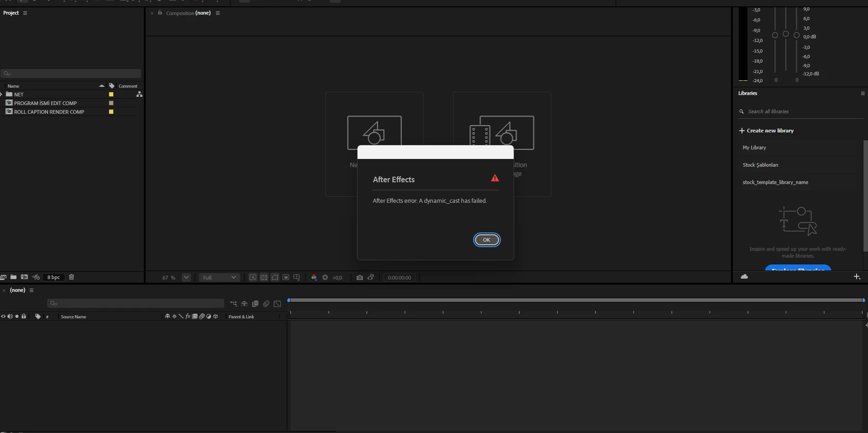
Task: Dismiss the error dialog with OK
Action: [487, 240]
